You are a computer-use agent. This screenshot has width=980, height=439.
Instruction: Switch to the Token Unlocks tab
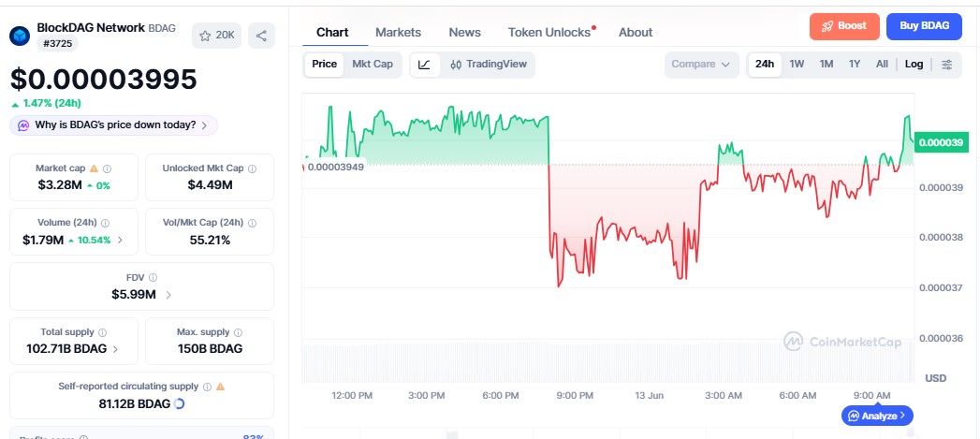coord(549,33)
